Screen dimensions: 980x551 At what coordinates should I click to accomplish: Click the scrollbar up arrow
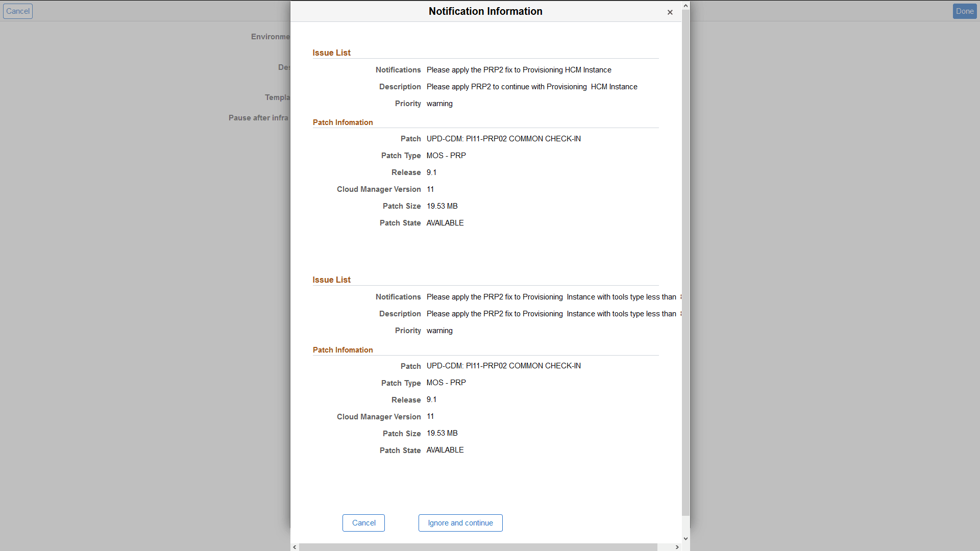(x=685, y=5)
